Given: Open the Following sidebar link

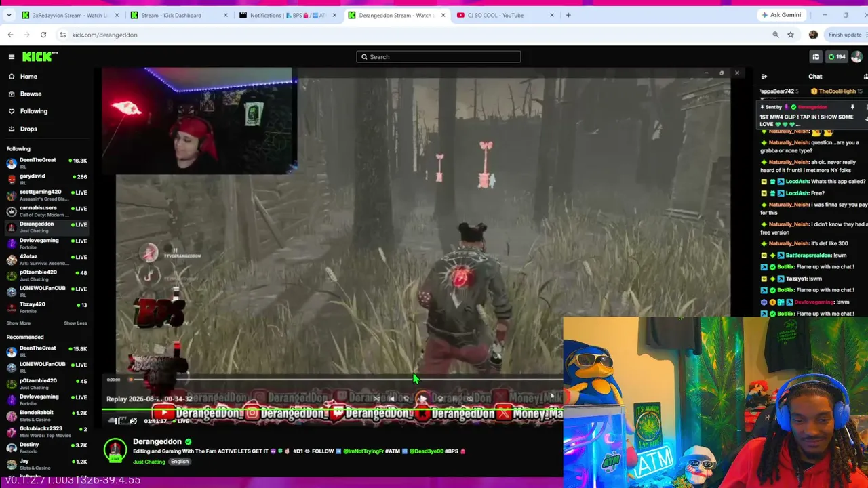Looking at the screenshot, I should (x=33, y=111).
